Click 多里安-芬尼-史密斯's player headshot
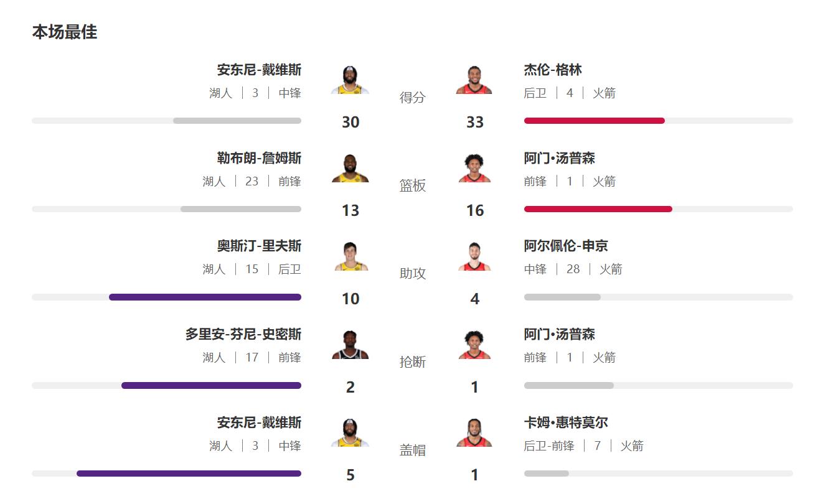The width and height of the screenshot is (828, 504). pos(350,344)
